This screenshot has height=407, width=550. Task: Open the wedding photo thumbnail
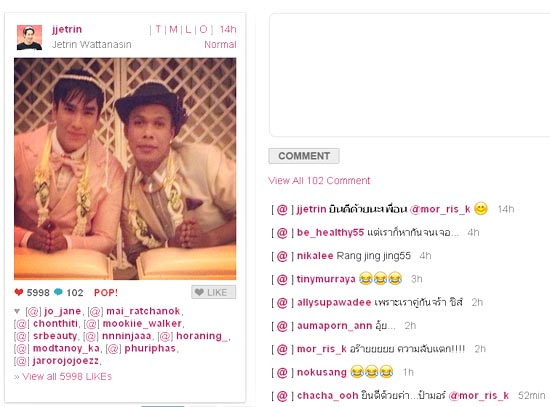tap(125, 169)
